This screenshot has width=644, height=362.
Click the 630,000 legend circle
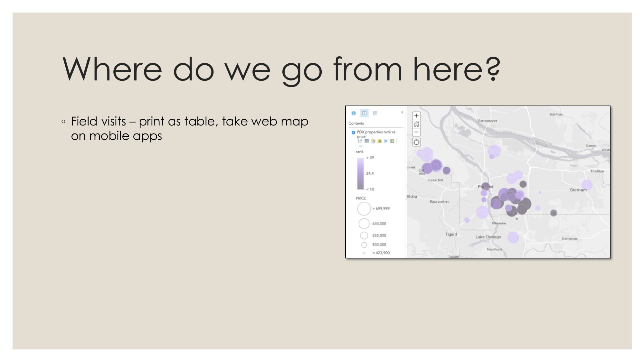(x=364, y=223)
